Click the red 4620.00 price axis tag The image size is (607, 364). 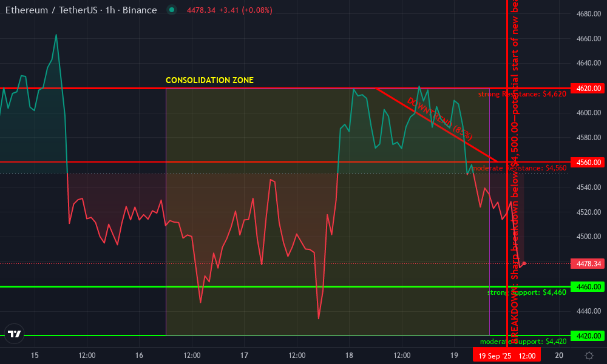pyautogui.click(x=588, y=88)
